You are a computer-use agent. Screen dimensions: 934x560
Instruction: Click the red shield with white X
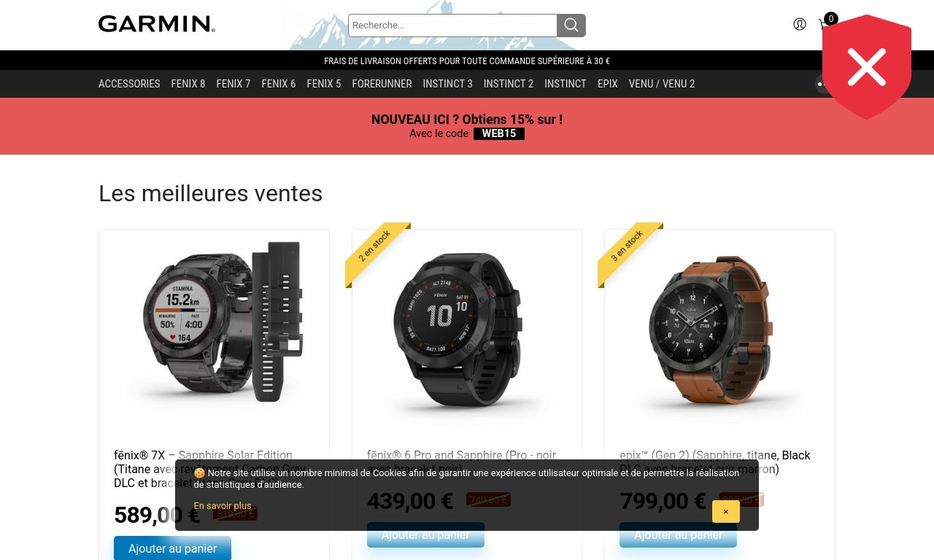[867, 67]
